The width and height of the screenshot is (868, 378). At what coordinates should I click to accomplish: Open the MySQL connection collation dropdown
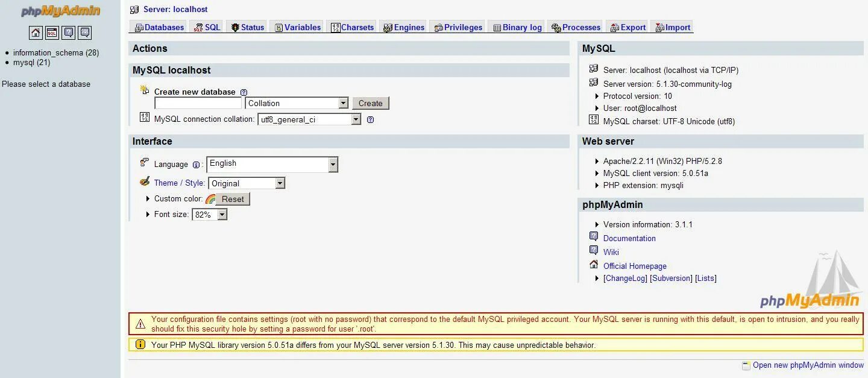point(309,119)
